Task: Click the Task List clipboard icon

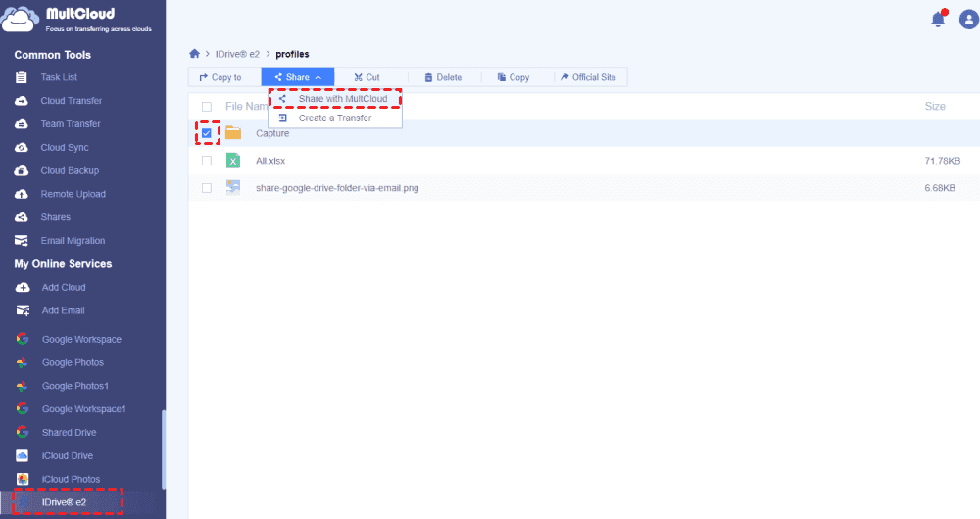Action: point(22,77)
